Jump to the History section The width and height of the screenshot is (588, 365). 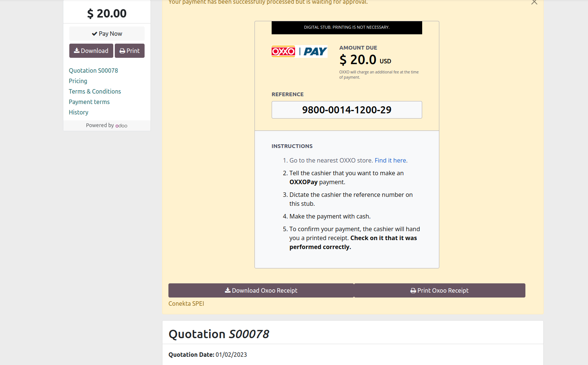pyautogui.click(x=79, y=112)
